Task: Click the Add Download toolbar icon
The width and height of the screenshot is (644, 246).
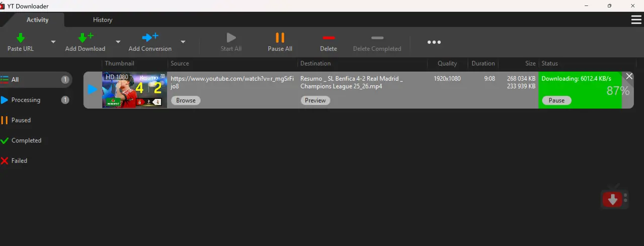Action: click(85, 38)
